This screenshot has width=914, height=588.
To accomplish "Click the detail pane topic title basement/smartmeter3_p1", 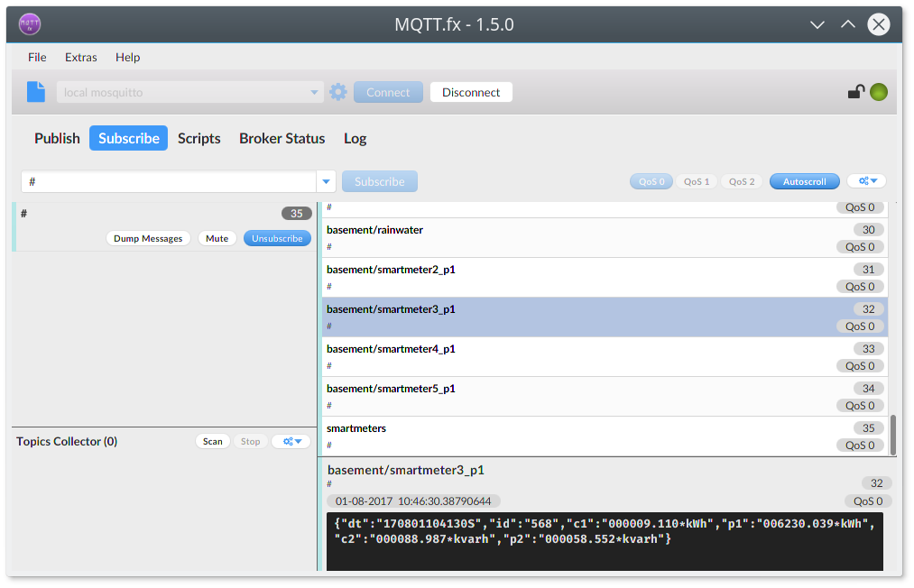I will coord(406,470).
